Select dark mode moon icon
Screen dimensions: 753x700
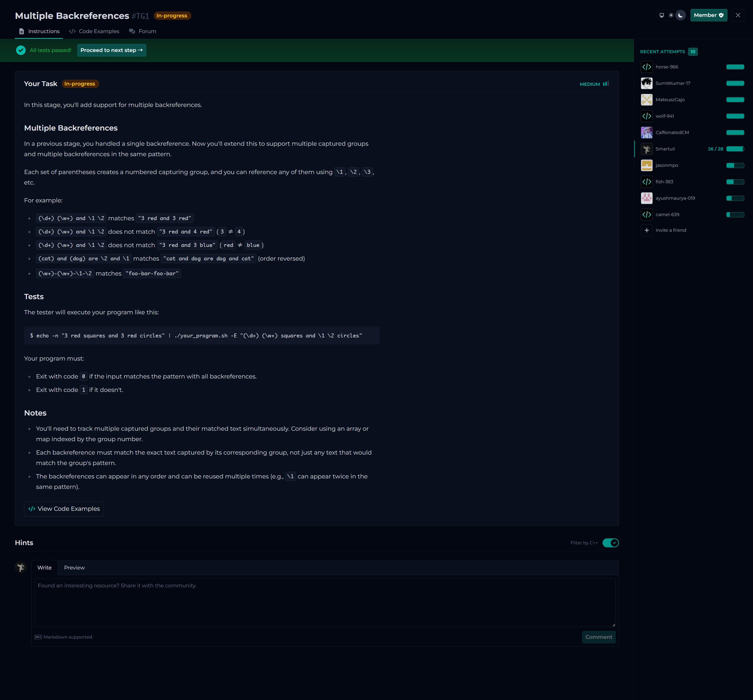point(681,15)
